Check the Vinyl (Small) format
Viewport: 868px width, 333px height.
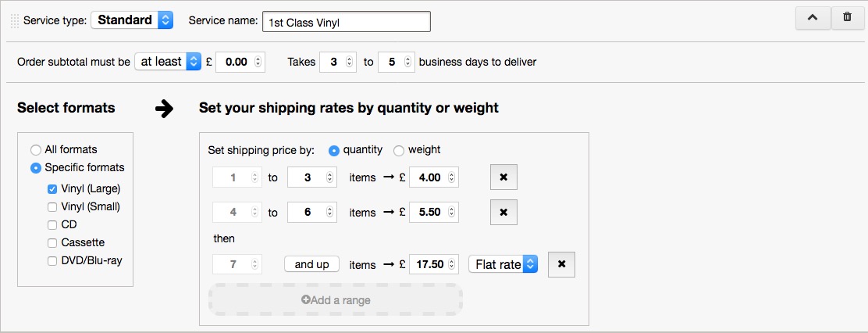(52, 207)
